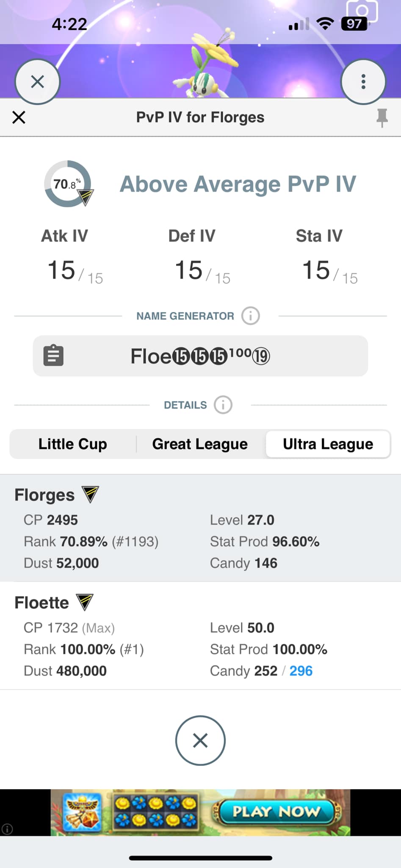Tap the generated name text field
Image resolution: width=401 pixels, height=868 pixels.
pos(200,356)
